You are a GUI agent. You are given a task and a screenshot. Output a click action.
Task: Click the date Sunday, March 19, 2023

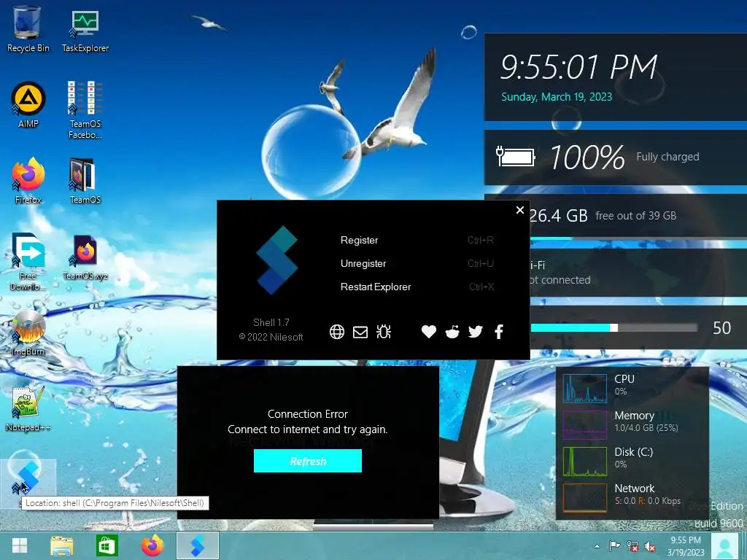point(557,97)
